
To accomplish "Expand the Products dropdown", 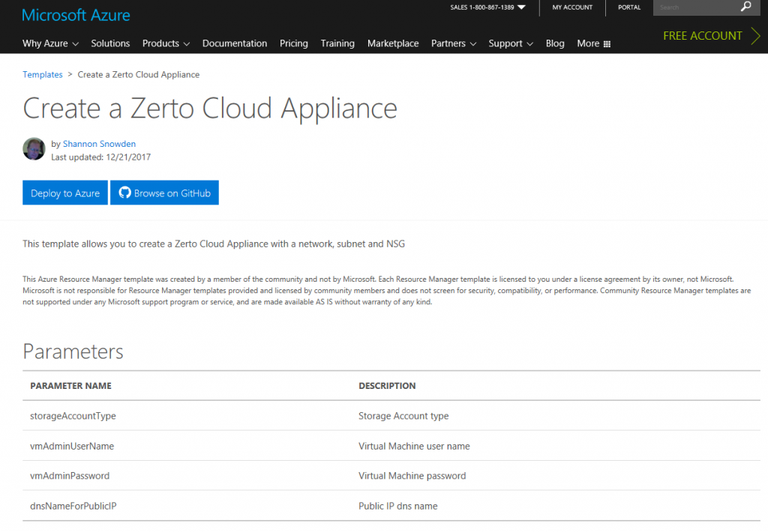I will pos(166,43).
